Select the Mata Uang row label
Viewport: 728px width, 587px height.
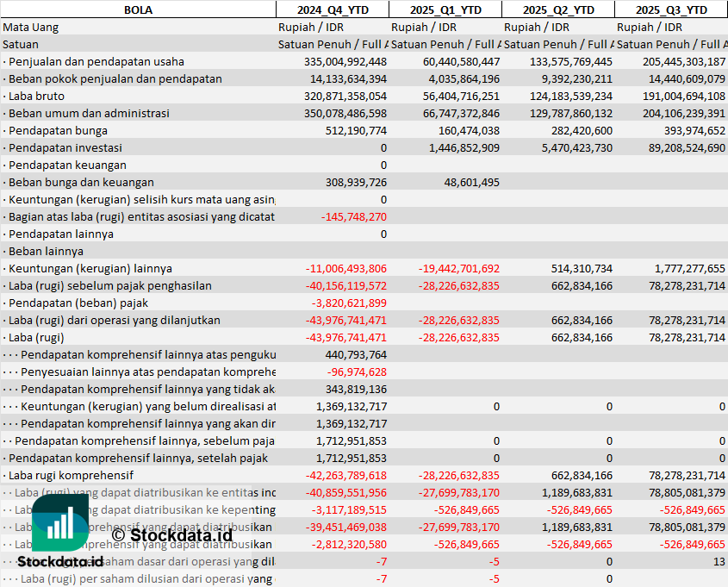click(31, 27)
